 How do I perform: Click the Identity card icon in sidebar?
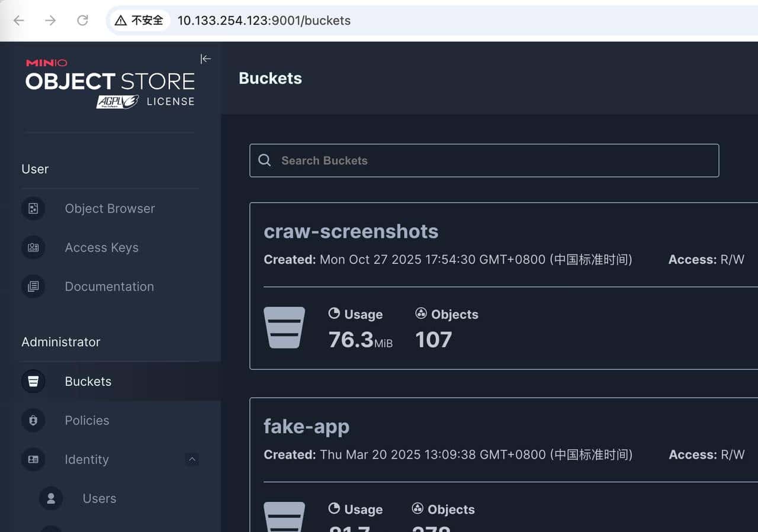pyautogui.click(x=33, y=459)
